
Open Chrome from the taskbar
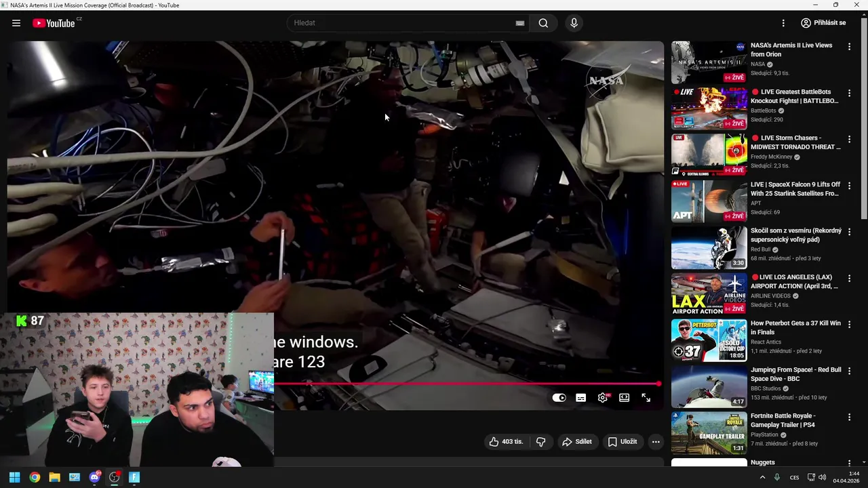pyautogui.click(x=35, y=477)
